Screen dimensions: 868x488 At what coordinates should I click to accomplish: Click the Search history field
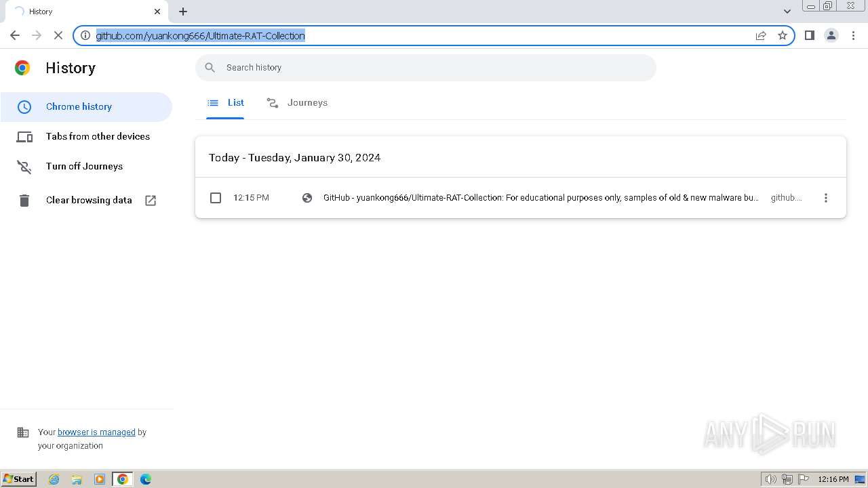point(426,68)
